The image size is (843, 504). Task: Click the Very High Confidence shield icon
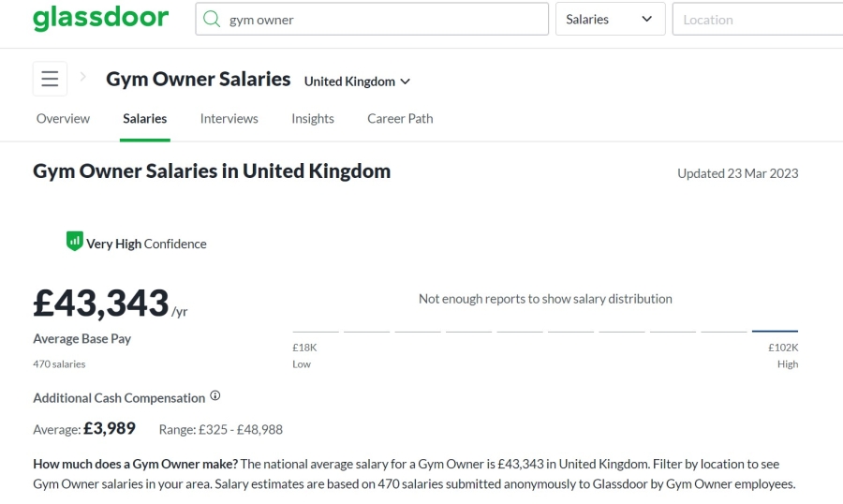coord(74,241)
